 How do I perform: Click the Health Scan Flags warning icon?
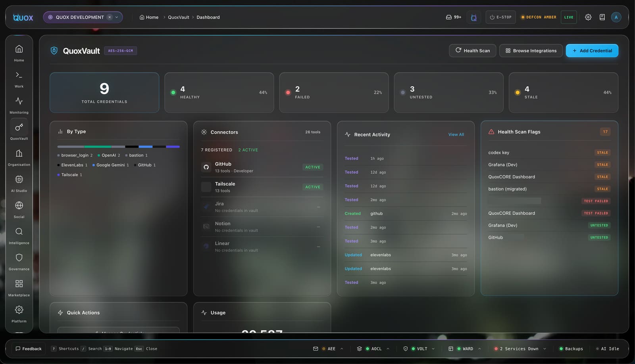[x=491, y=132]
